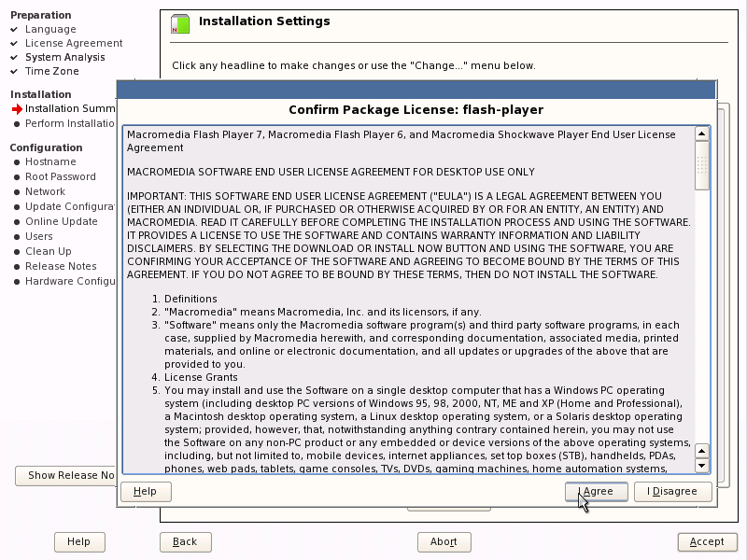
Task: Show Release Notes in the sidebar
Action: click(65, 476)
